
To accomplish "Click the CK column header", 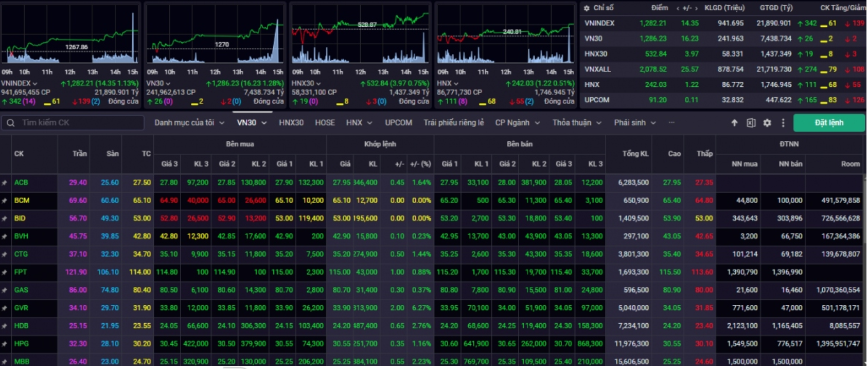I will click(x=19, y=154).
